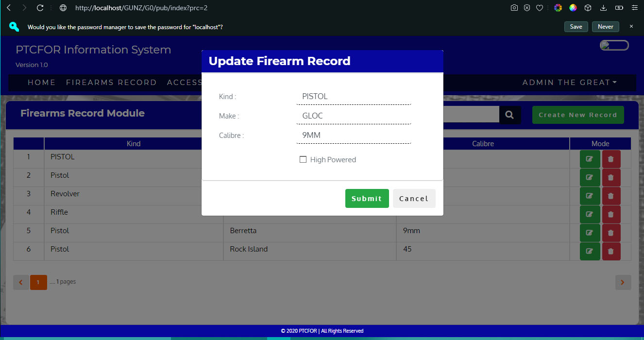Click the search magnifier icon button
Image resolution: width=644 pixels, height=340 pixels.
[x=509, y=115]
